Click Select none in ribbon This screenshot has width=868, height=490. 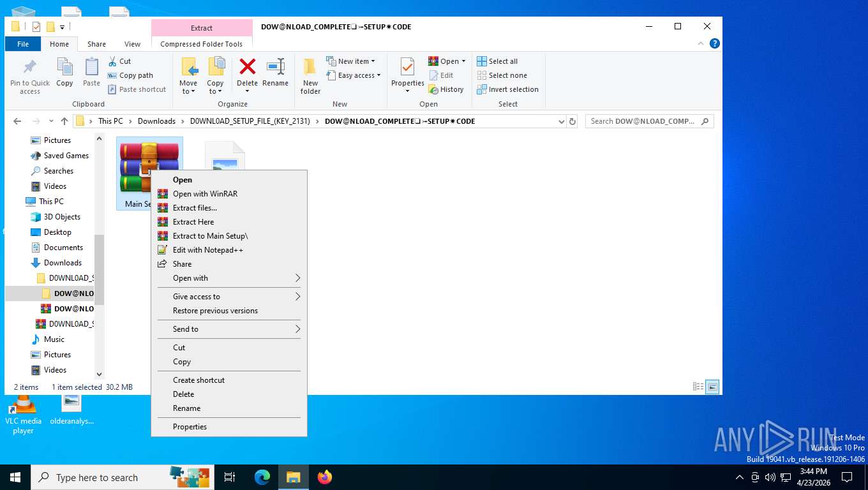click(502, 75)
